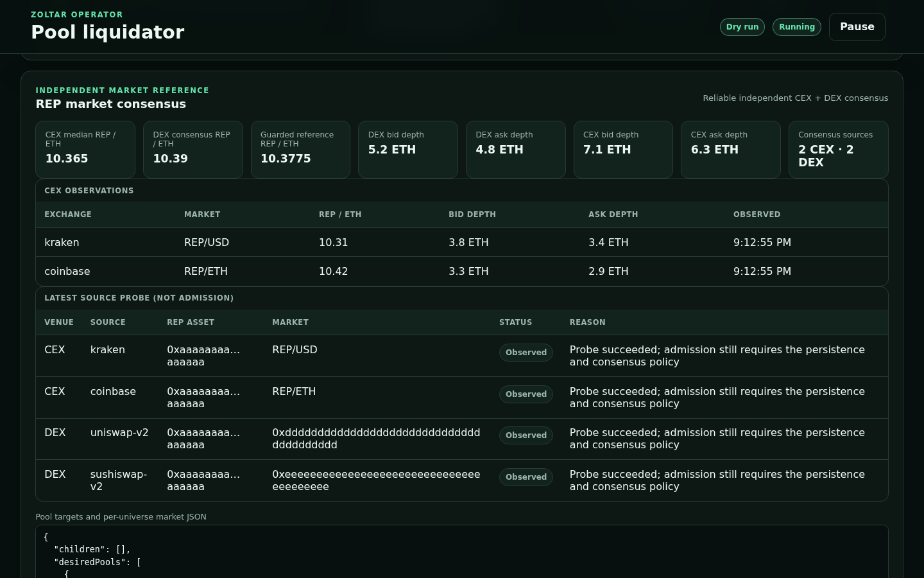Click kraken's ask depth 3.4 ETH

608,243
